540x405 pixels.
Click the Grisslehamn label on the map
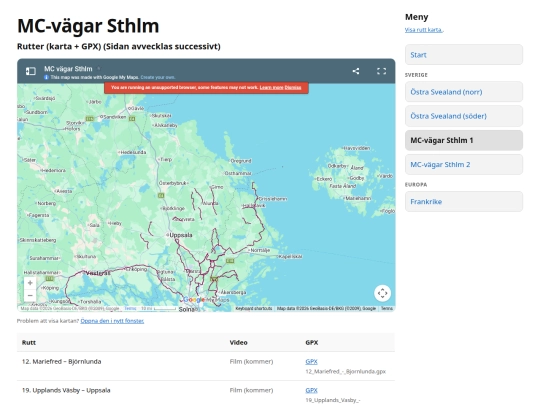[273, 199]
